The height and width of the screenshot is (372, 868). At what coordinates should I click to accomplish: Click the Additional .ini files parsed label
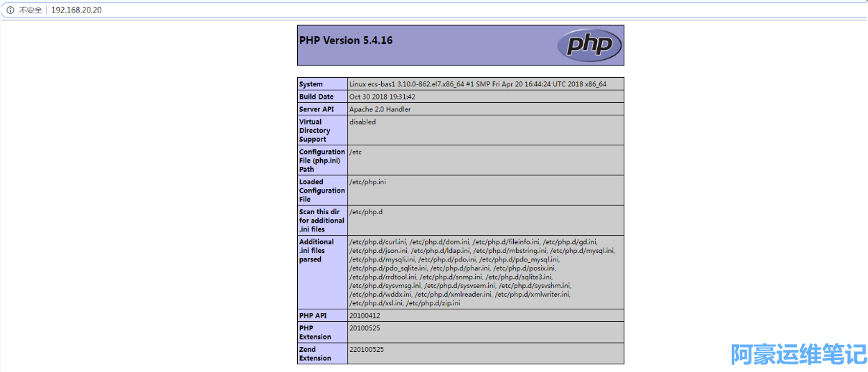(317, 250)
